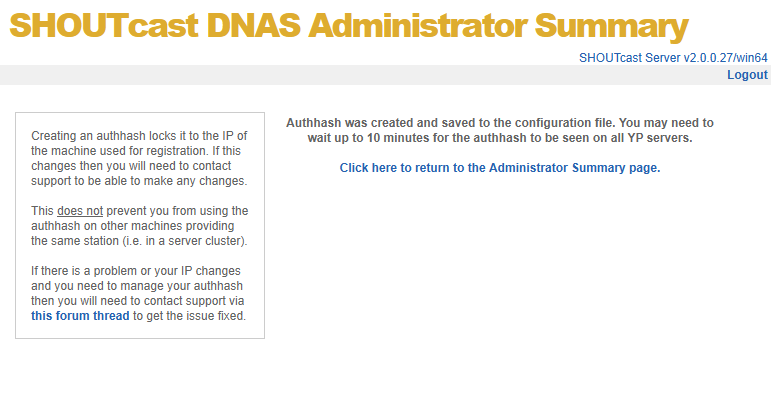Click the 'Creating an authhash locks it' paragraph

[x=139, y=158]
